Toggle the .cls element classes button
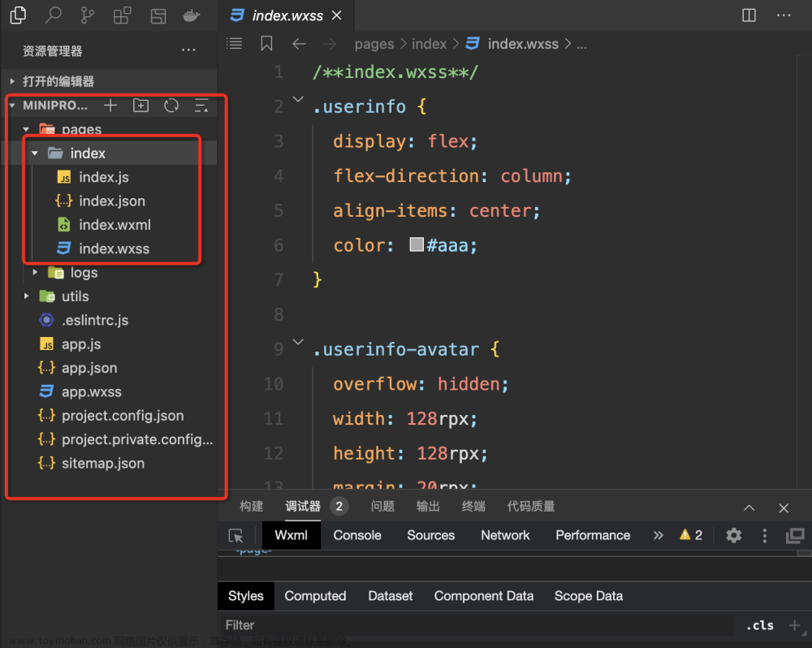 760,625
